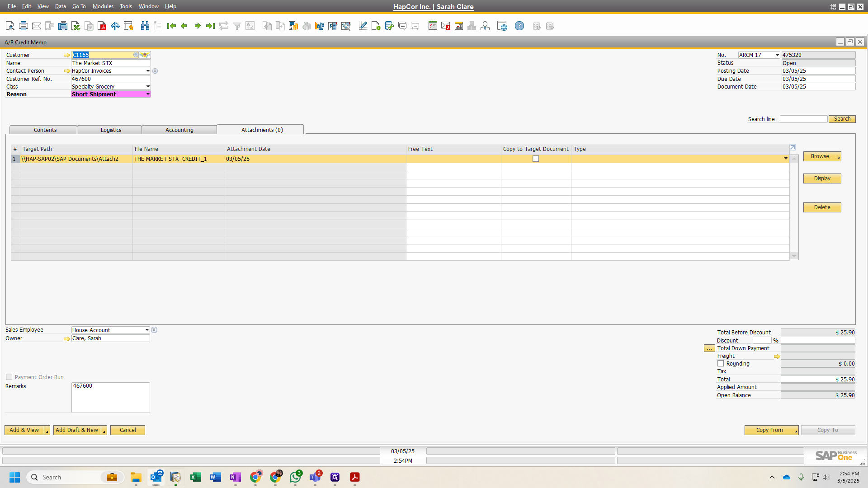Open Print Preview from the toolbar
Image resolution: width=868 pixels, height=488 pixels.
point(10,26)
